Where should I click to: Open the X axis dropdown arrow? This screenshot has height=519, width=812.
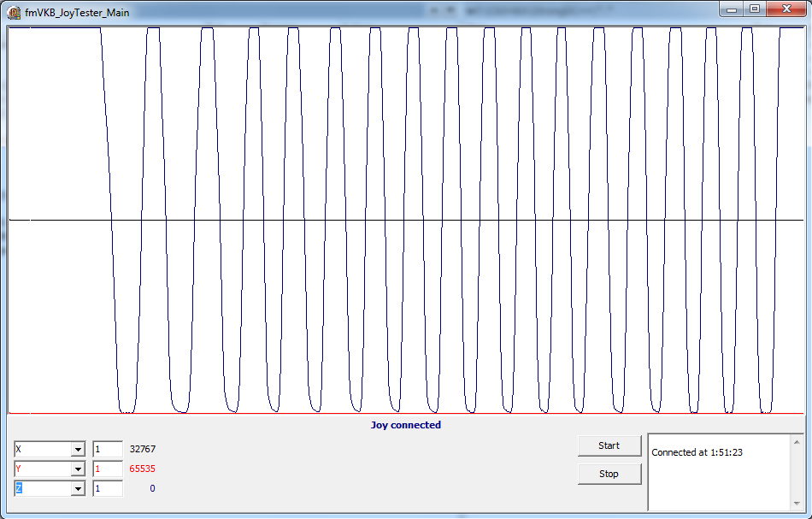(78, 449)
